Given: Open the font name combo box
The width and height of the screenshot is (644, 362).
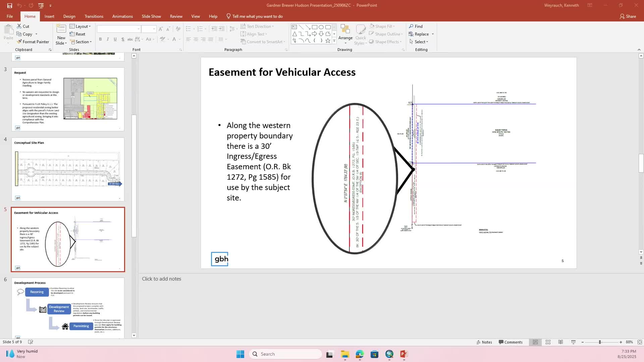Looking at the screenshot, I should tap(119, 29).
